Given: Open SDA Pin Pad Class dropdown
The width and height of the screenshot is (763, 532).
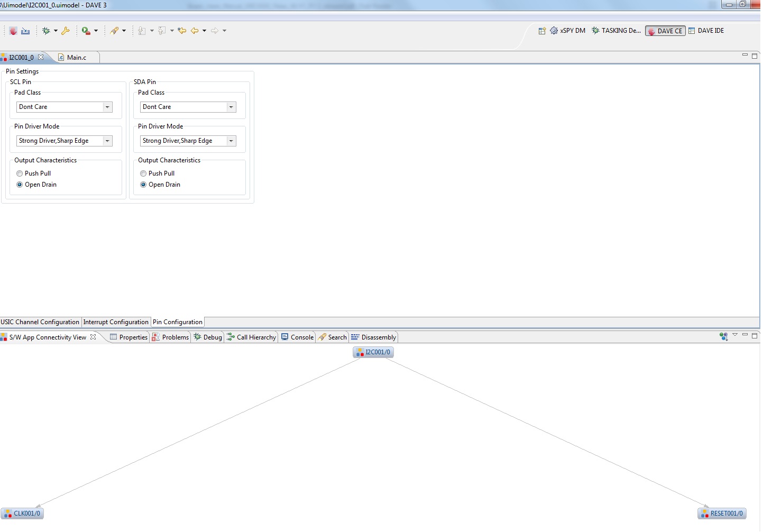Looking at the screenshot, I should pyautogui.click(x=231, y=107).
